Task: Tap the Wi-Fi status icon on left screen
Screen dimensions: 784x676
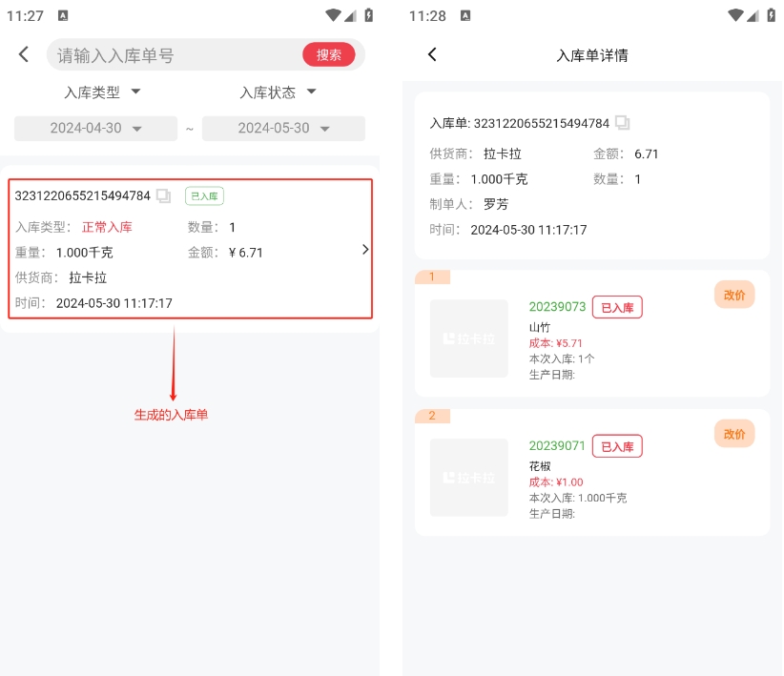Action: pyautogui.click(x=332, y=15)
